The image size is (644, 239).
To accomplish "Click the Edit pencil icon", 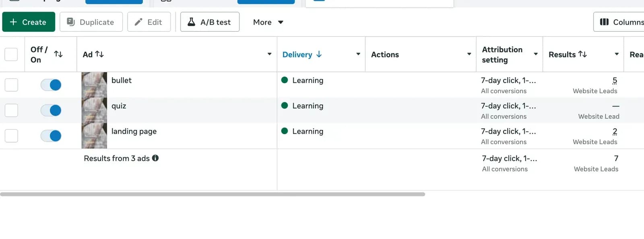I will click(x=138, y=22).
